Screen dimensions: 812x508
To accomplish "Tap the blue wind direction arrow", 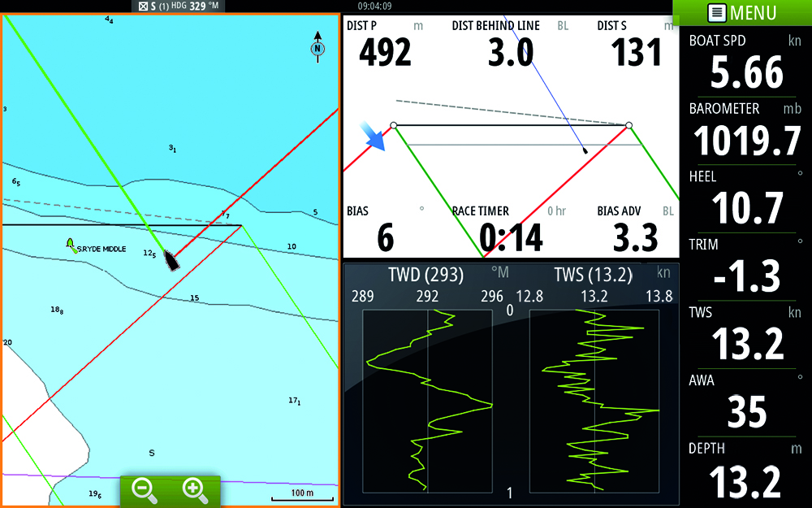I will click(x=374, y=136).
